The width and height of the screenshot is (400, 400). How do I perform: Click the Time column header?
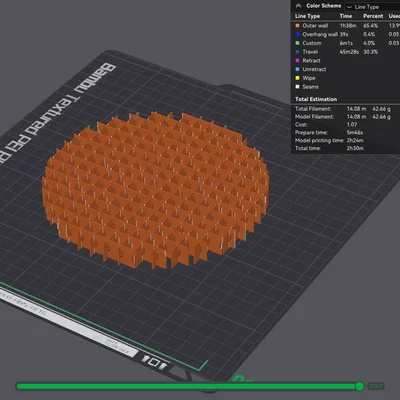[346, 16]
